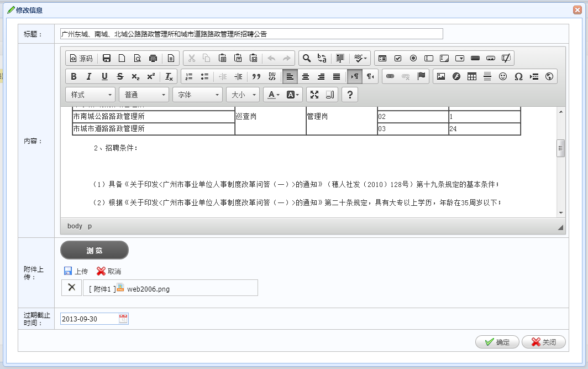This screenshot has height=369, width=588.
Task: Toggle the Show Blocks view
Action: click(x=330, y=95)
